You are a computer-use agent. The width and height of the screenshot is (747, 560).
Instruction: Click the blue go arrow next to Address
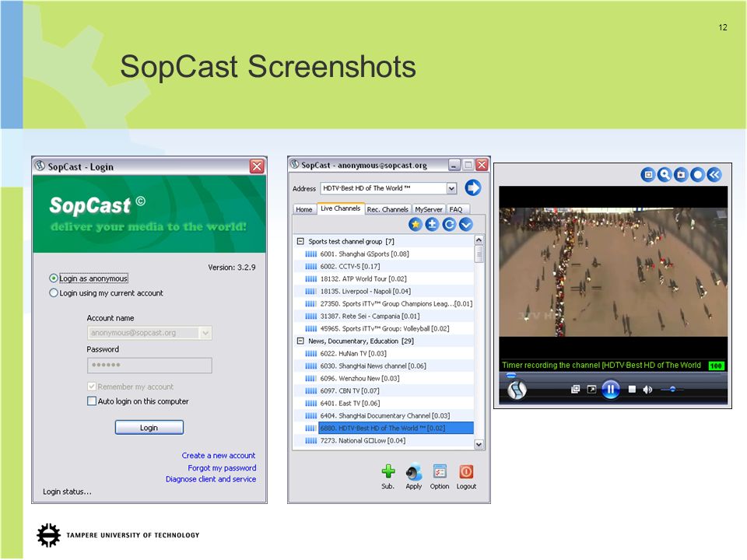472,187
